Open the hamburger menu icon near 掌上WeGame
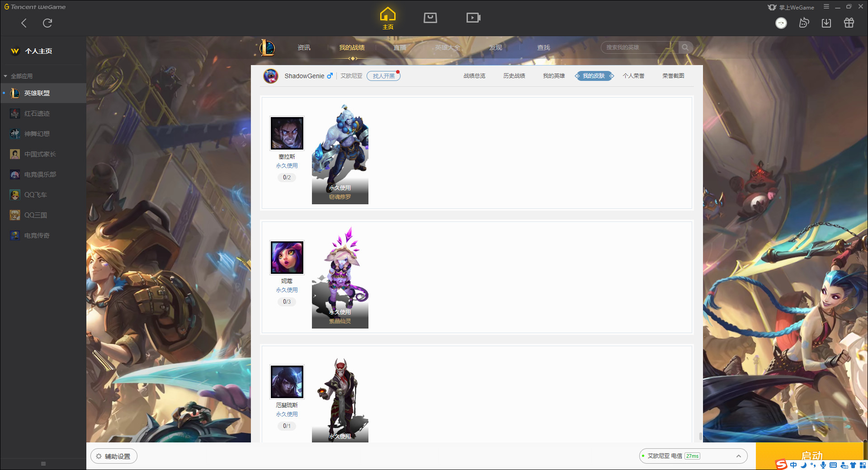The width and height of the screenshot is (868, 470). [826, 7]
